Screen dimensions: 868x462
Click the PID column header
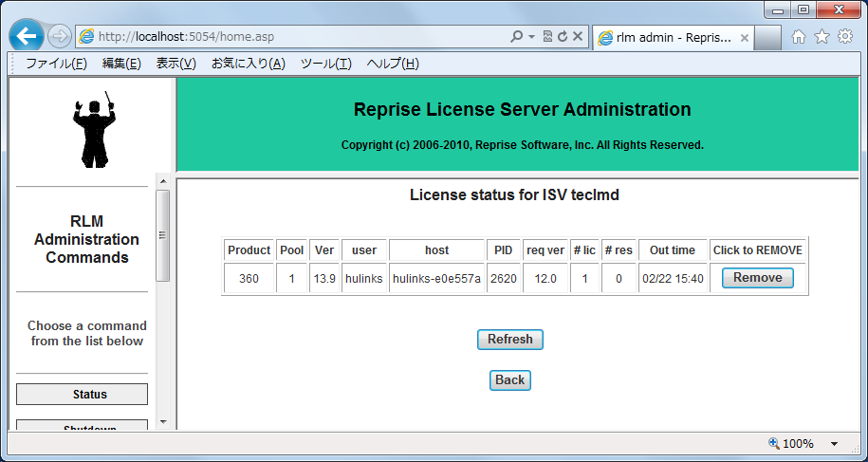click(504, 250)
